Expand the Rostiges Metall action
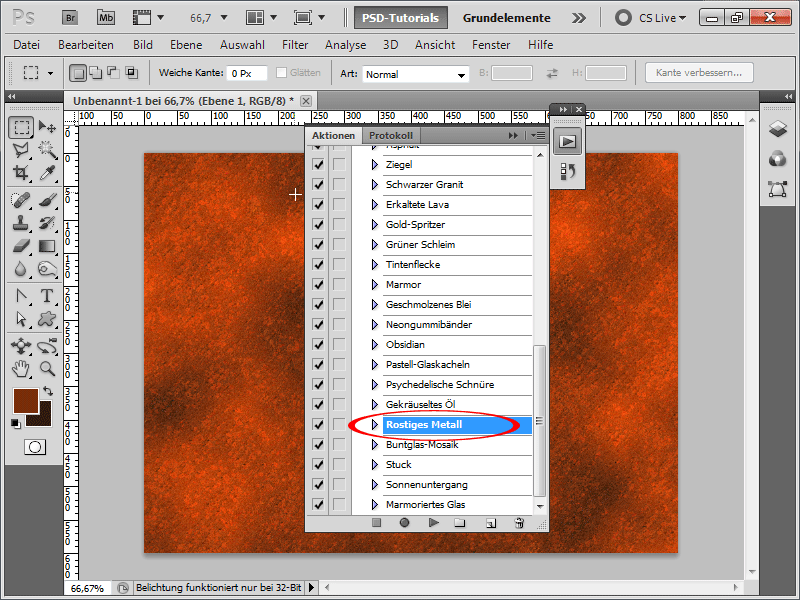Screen dimensions: 800x600 (x=375, y=424)
